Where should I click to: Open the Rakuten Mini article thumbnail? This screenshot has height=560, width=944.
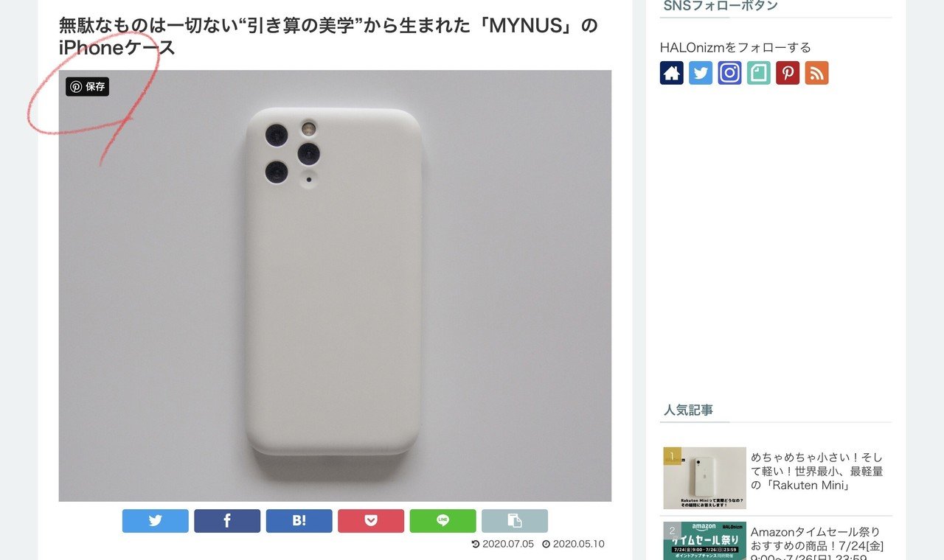pos(704,478)
